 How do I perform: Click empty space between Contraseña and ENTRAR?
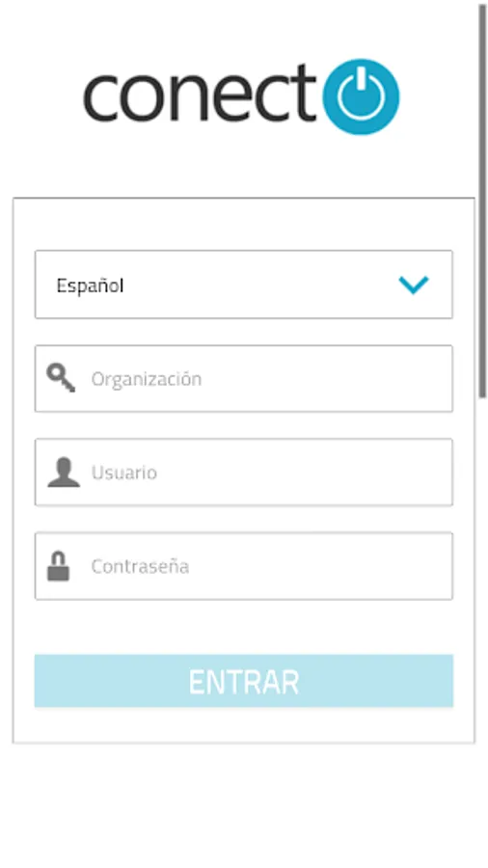tap(243, 627)
